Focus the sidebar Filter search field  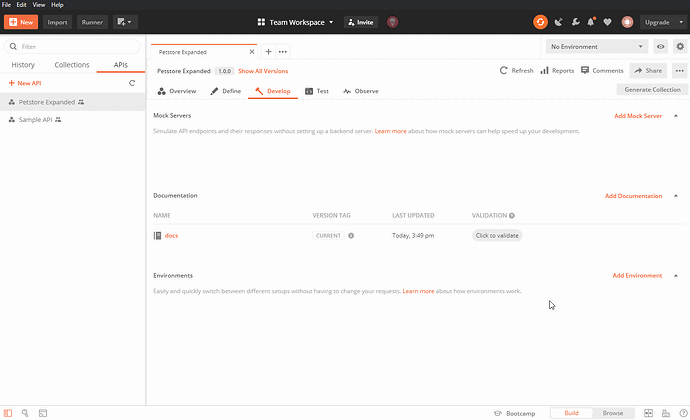[x=72, y=46]
